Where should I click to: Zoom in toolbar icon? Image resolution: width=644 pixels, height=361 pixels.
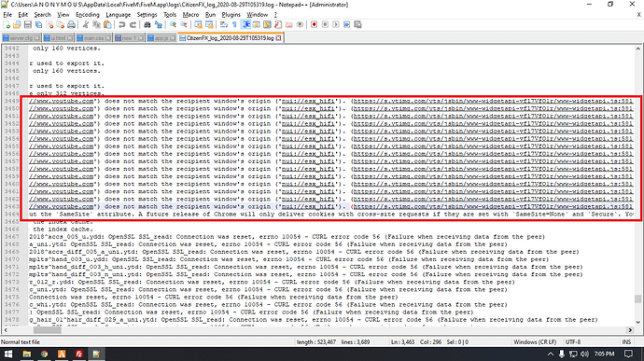pyautogui.click(x=173, y=24)
